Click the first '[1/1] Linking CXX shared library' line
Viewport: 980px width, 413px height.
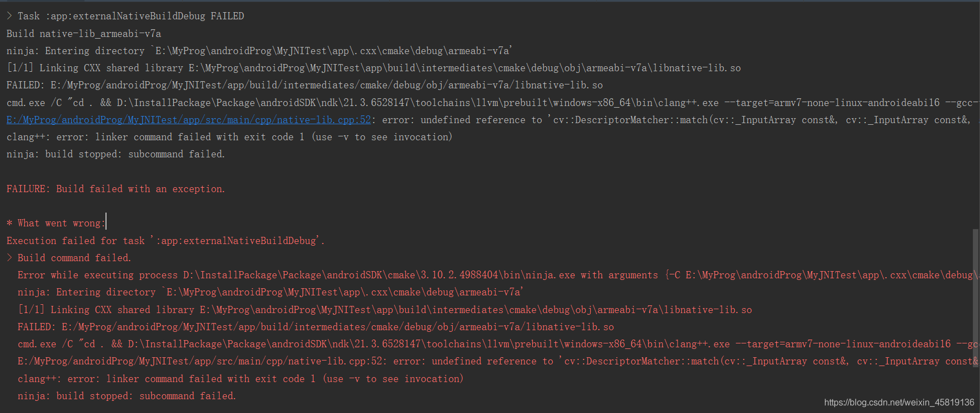[374, 68]
